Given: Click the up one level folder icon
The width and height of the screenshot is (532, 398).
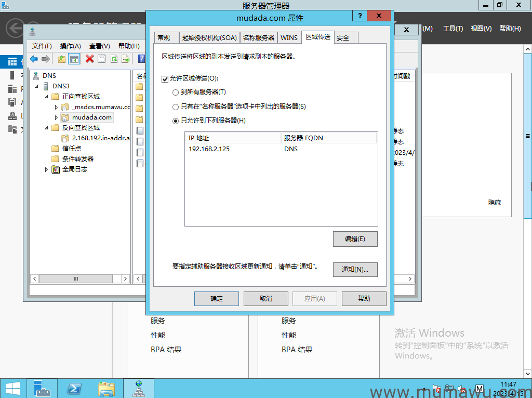Looking at the screenshot, I should tap(62, 59).
